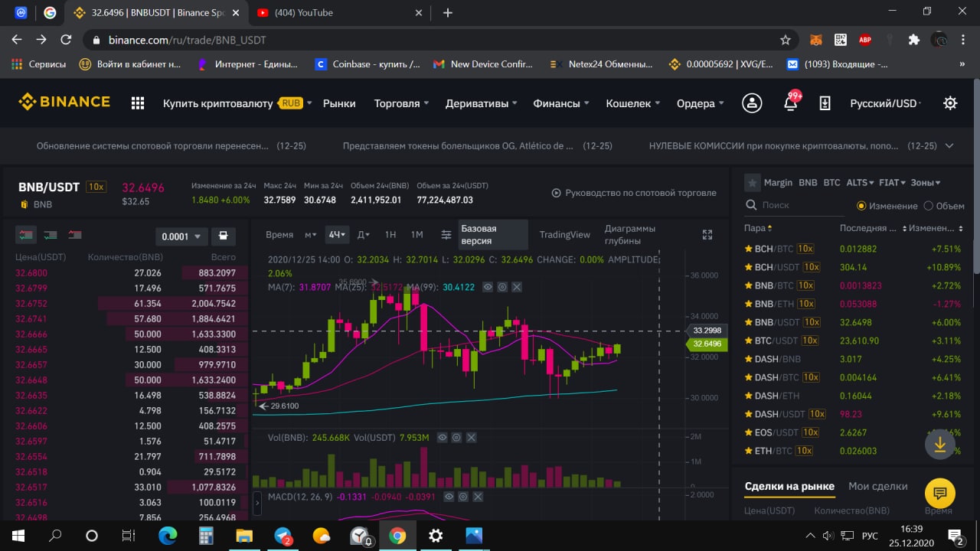
Task: Hide the Vol indicator with eye icon
Action: tap(442, 438)
